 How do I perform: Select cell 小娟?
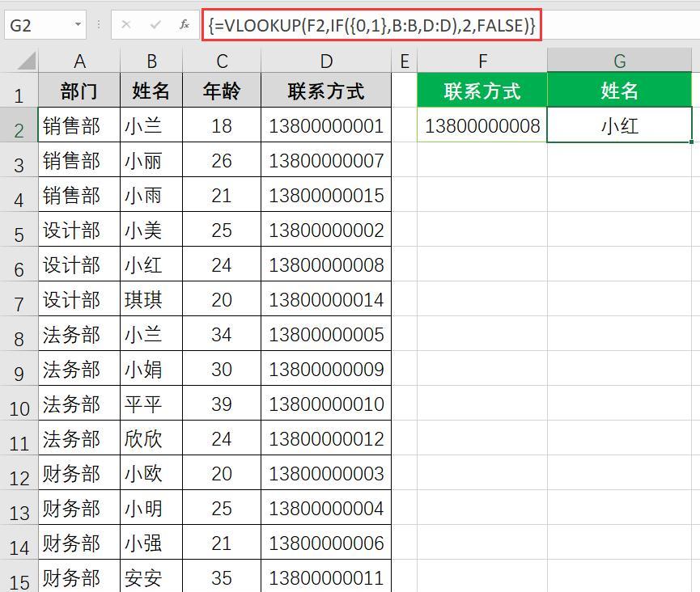tap(151, 369)
